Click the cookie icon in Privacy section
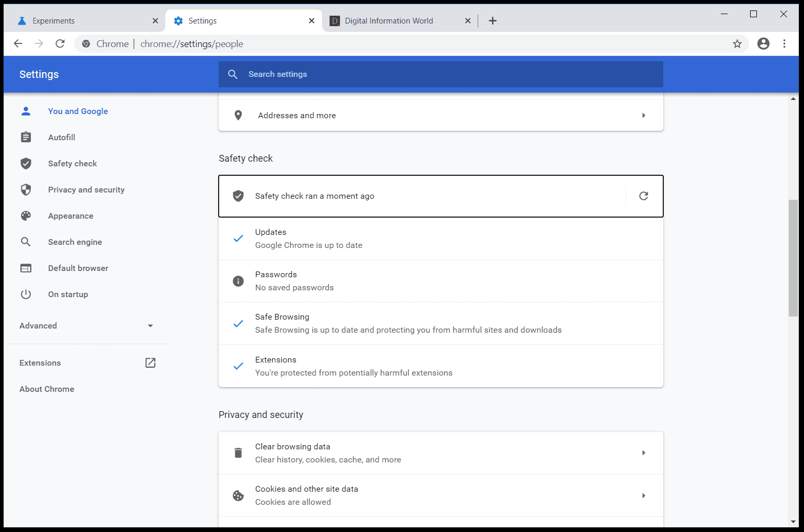Image resolution: width=804 pixels, height=532 pixels. tap(238, 495)
